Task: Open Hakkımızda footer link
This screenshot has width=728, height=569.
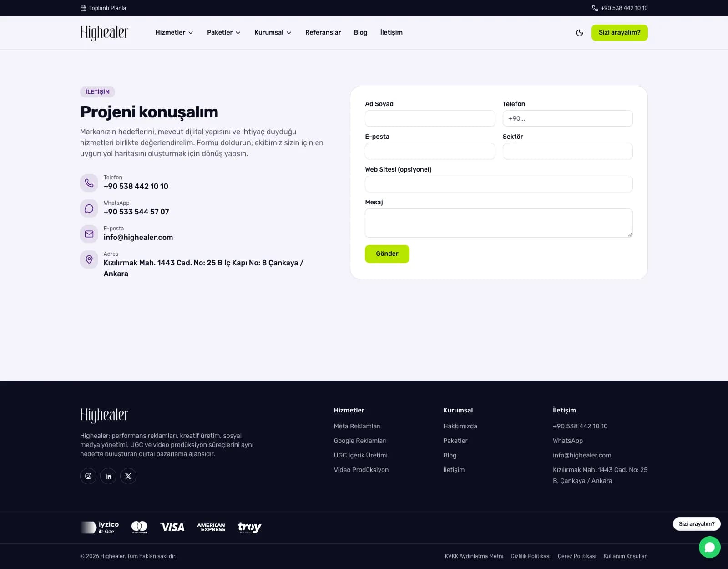Action: 460,427
